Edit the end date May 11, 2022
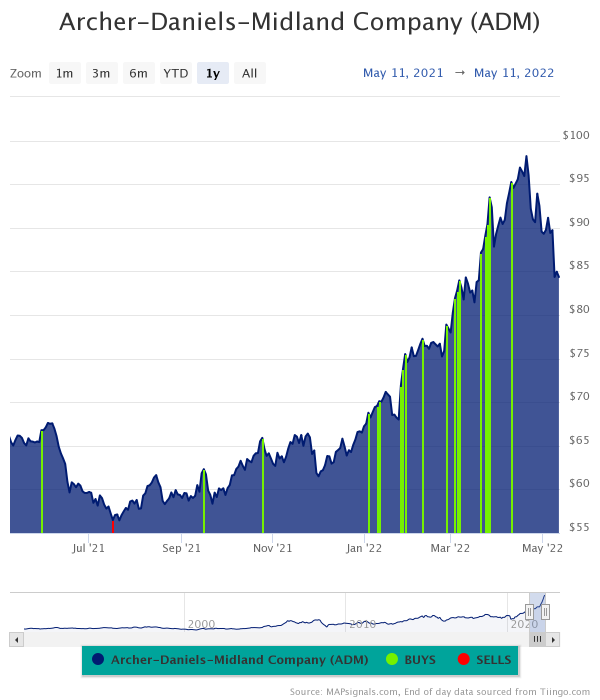Image resolution: width=600 pixels, height=700 pixels. click(514, 73)
